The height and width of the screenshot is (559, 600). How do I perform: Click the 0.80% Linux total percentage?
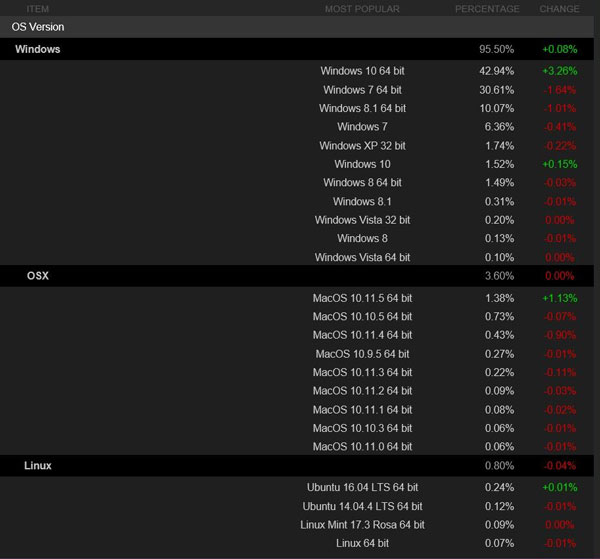[499, 466]
